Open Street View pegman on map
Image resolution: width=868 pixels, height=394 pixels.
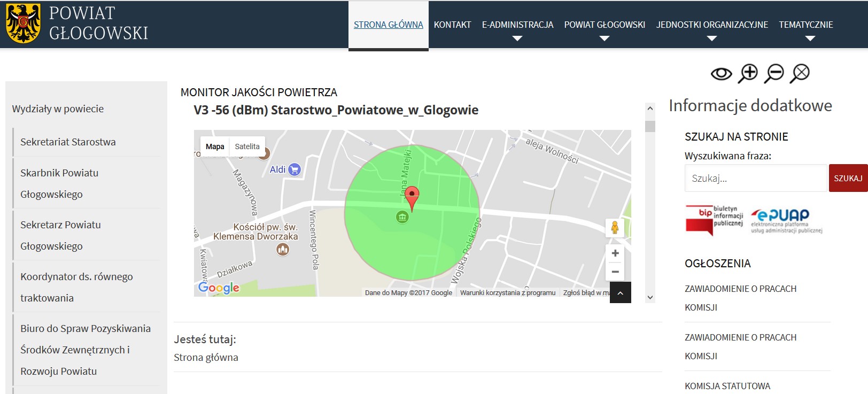click(615, 228)
